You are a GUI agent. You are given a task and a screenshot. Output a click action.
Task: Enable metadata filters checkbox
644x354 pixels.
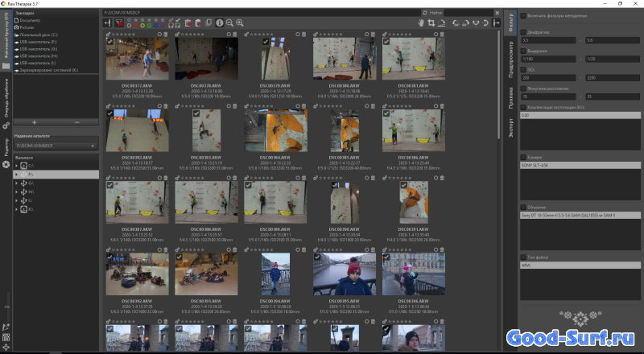point(523,15)
